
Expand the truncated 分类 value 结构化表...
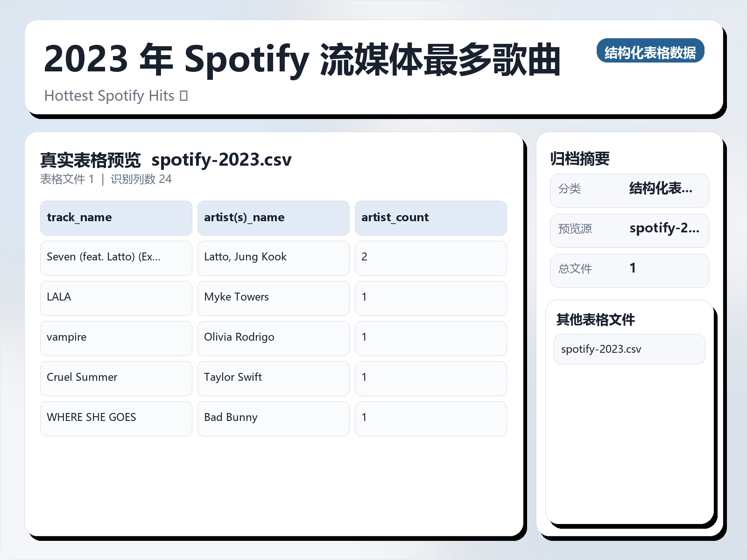pos(661,189)
